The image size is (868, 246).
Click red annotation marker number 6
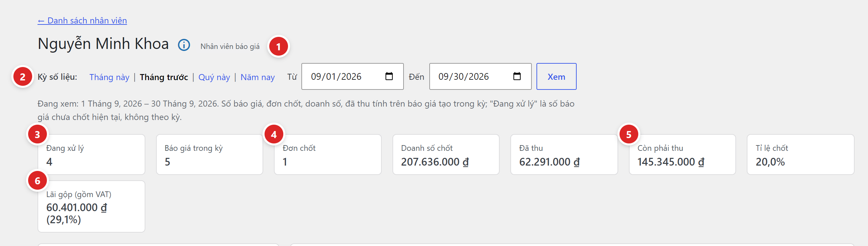click(38, 181)
